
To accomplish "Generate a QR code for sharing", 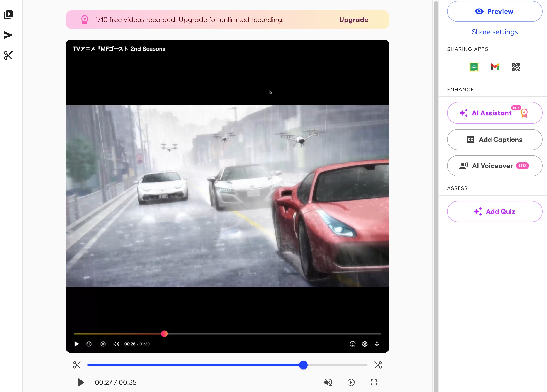I will pyautogui.click(x=516, y=67).
